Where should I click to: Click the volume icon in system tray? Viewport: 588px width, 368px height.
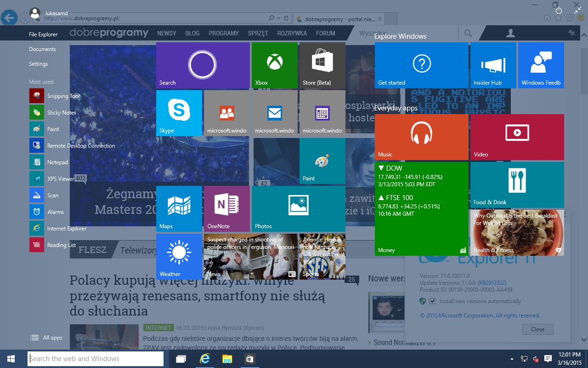click(536, 359)
